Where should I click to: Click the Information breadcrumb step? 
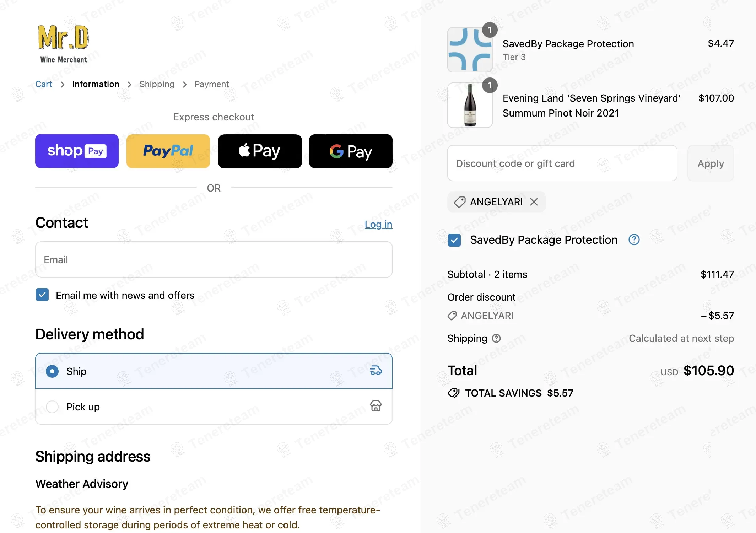point(96,84)
